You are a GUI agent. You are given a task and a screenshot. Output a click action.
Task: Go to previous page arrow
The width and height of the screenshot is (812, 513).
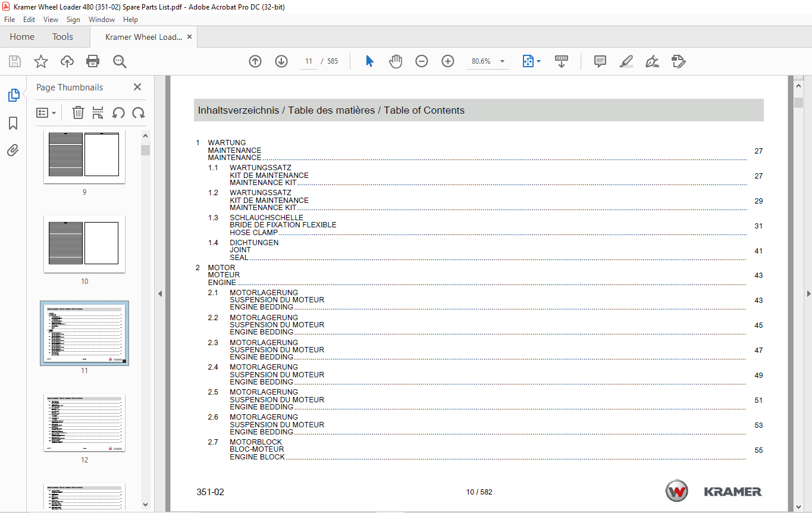pos(255,61)
